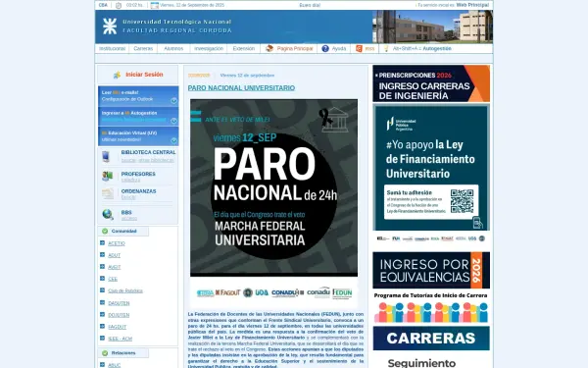588x368 pixels.
Task: Open the PROFESORES link
Action: pyautogui.click(x=138, y=174)
